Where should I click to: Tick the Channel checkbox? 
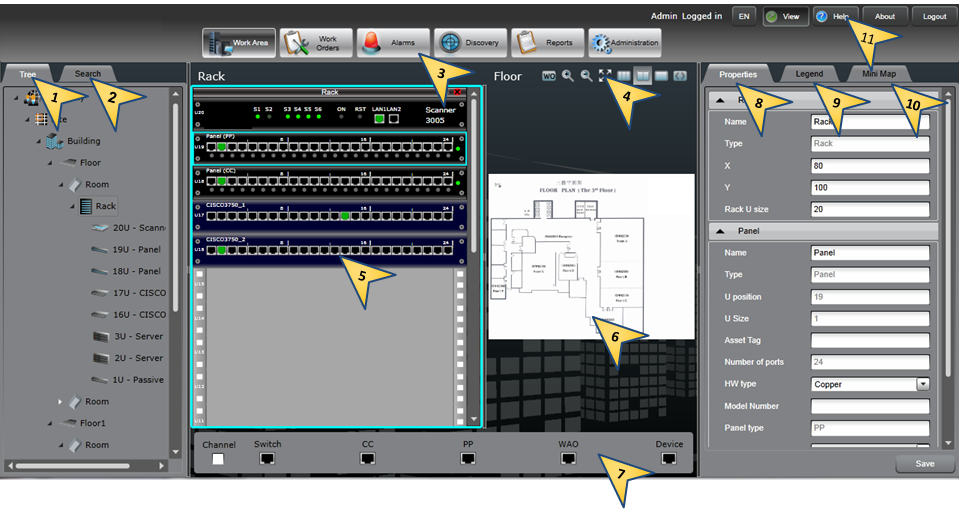pyautogui.click(x=218, y=459)
